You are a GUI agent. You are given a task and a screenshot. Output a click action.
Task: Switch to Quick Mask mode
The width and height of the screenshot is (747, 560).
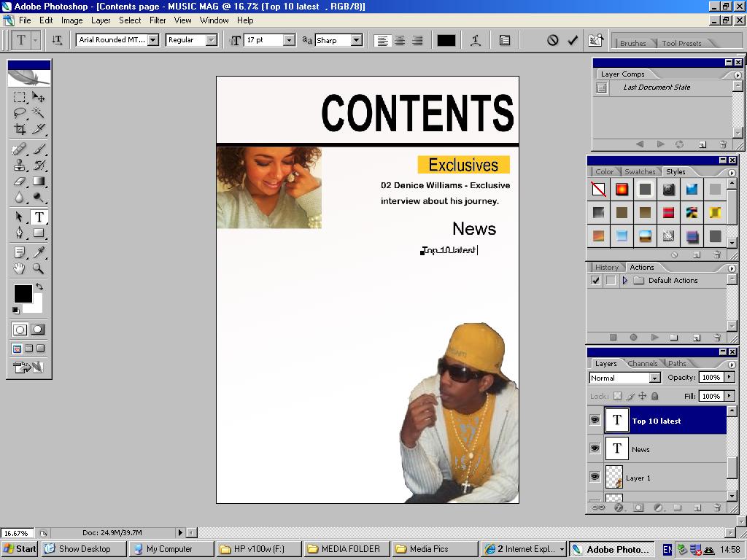coord(37,329)
